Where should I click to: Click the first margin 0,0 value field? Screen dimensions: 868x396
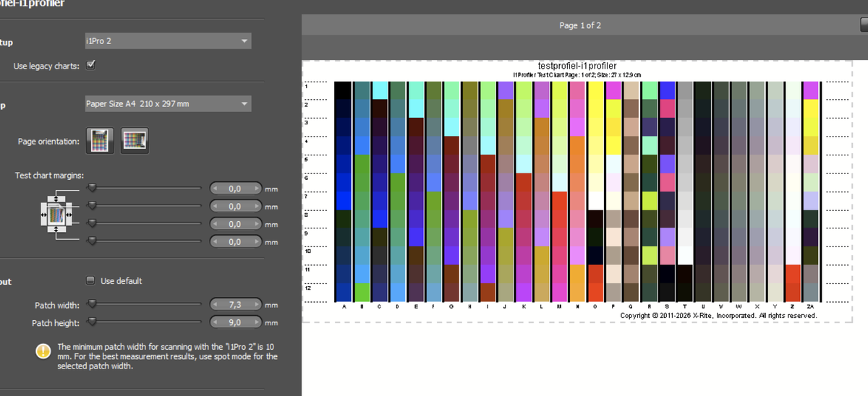235,189
